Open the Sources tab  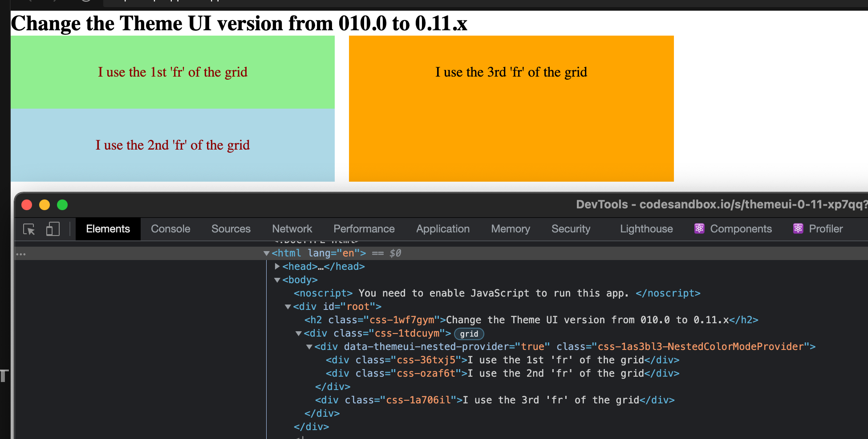click(x=231, y=229)
